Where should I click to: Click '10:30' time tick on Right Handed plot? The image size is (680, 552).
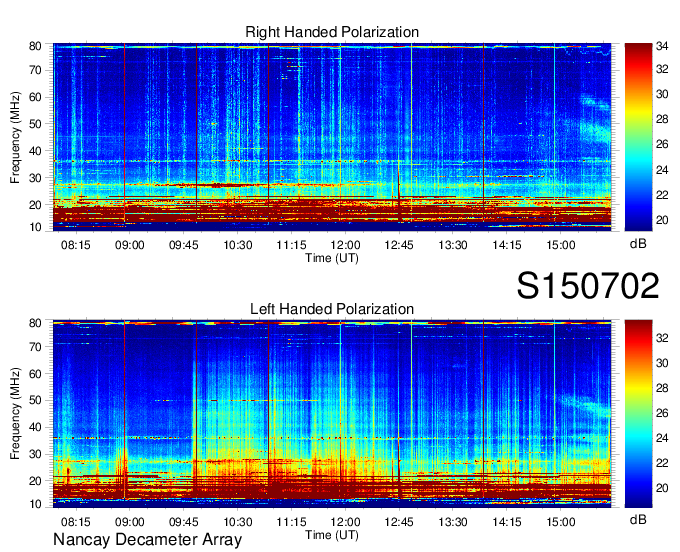point(238,245)
